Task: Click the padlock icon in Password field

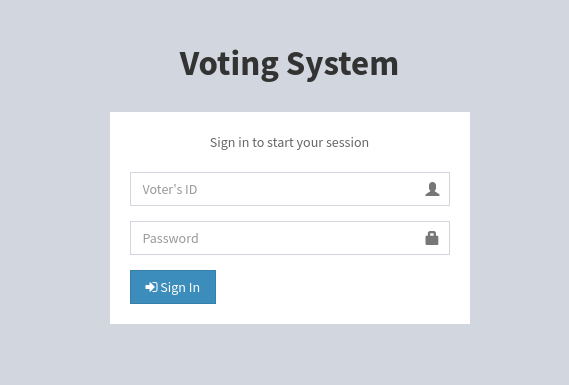Action: coord(432,238)
